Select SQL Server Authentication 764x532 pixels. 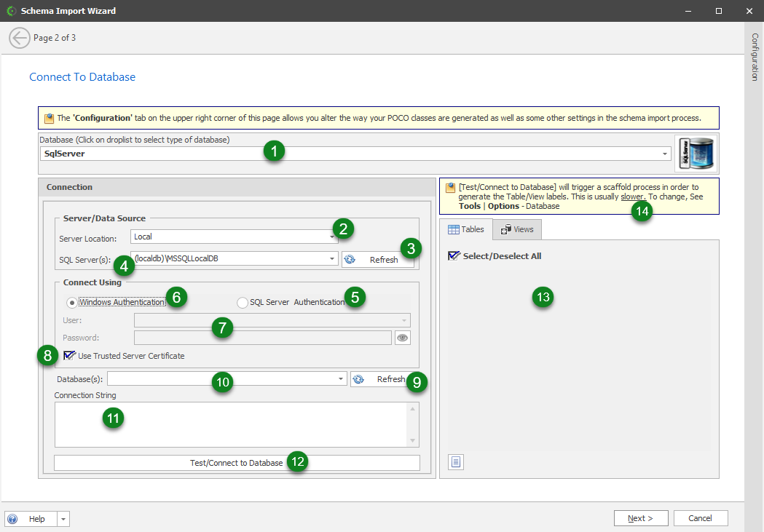[x=242, y=303]
